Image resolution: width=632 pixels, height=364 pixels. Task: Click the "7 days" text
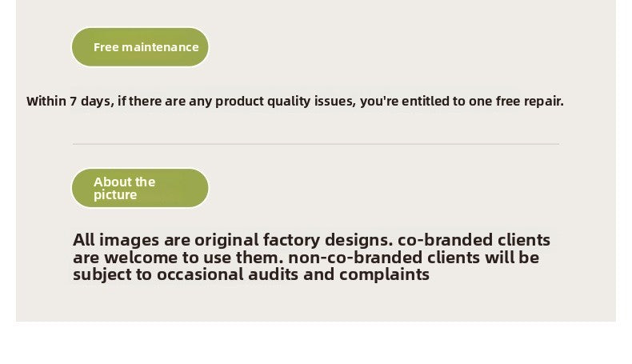coord(92,102)
